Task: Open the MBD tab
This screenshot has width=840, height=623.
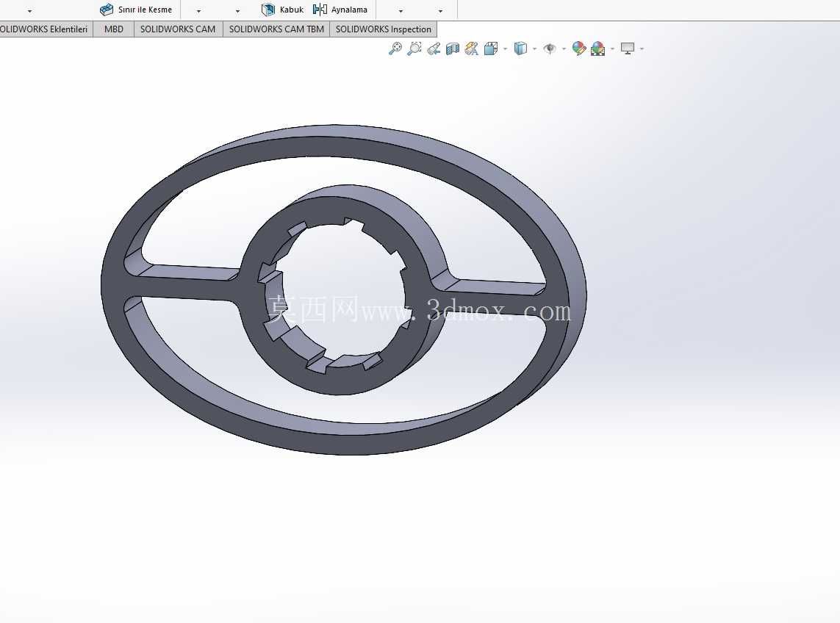Action: click(114, 29)
